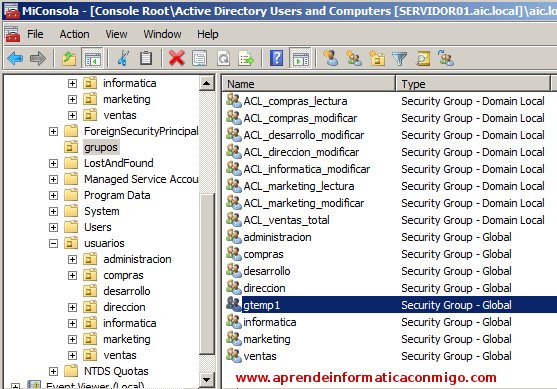Toggle Show/Hide Console Tree icon

(92, 58)
